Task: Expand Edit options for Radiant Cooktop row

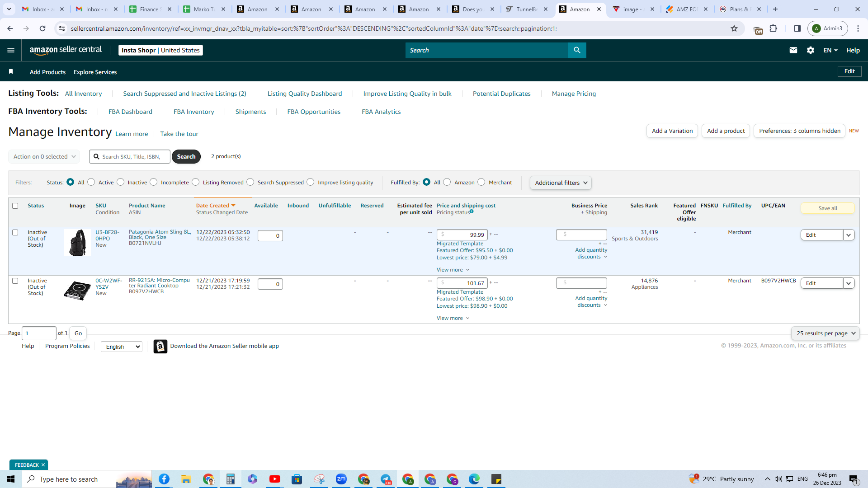Action: (849, 283)
